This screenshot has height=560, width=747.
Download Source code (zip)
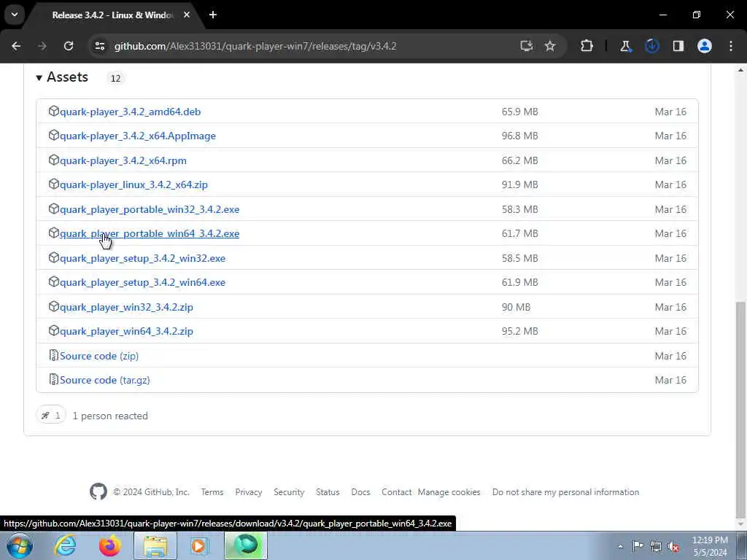pos(99,356)
